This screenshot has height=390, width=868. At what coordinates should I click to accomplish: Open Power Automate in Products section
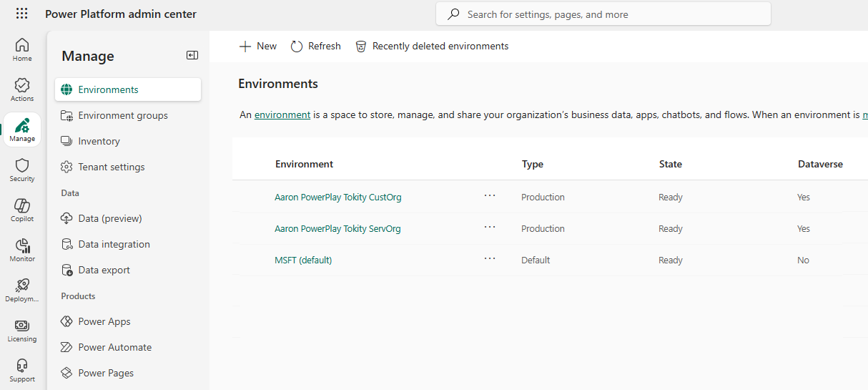[x=114, y=347]
